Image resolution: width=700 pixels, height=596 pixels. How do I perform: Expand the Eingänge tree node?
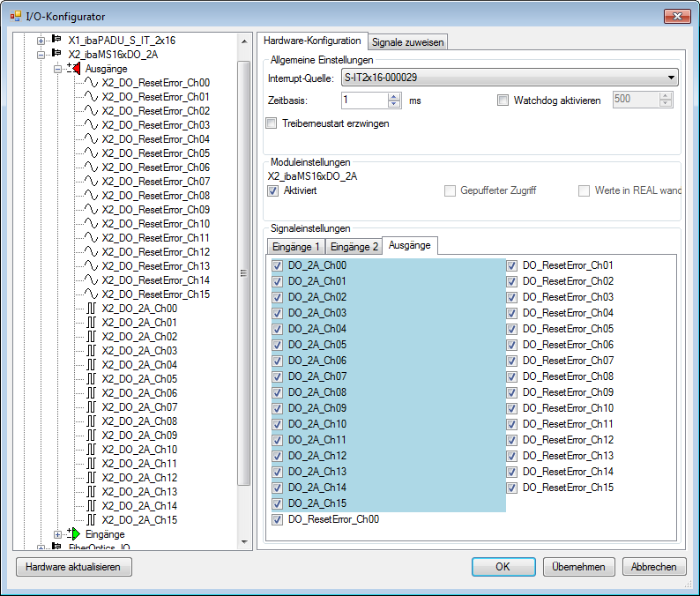[57, 534]
